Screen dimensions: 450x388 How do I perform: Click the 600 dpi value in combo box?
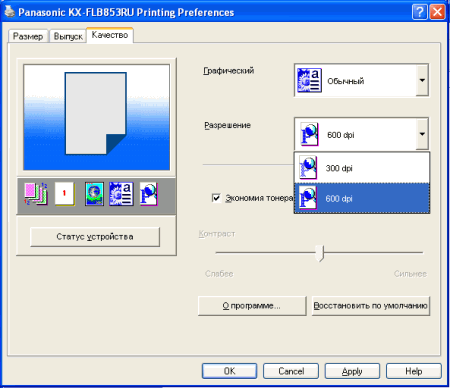(341, 135)
